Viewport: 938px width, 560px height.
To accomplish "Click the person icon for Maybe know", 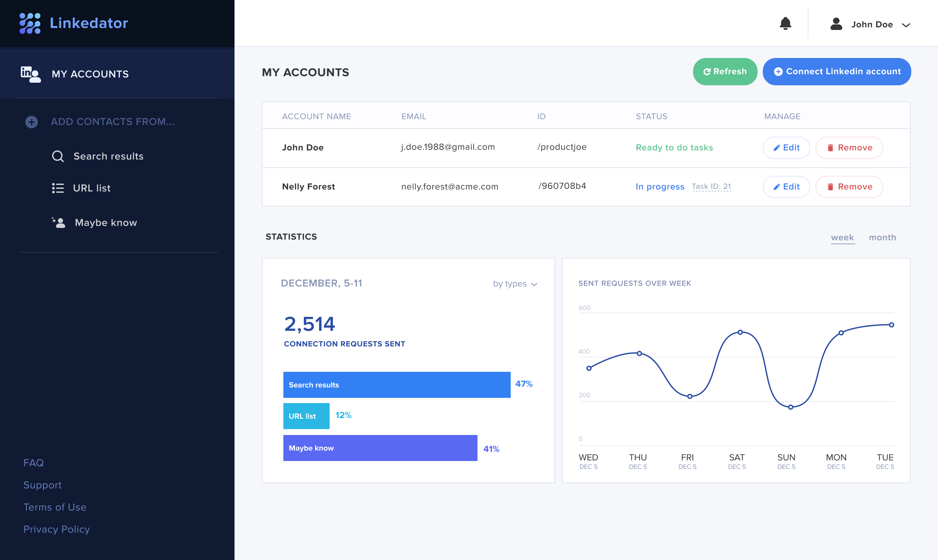I will click(x=59, y=223).
